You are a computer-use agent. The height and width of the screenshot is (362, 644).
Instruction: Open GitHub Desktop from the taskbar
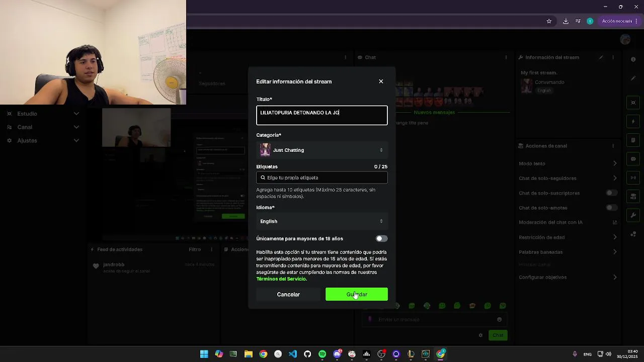(x=307, y=354)
